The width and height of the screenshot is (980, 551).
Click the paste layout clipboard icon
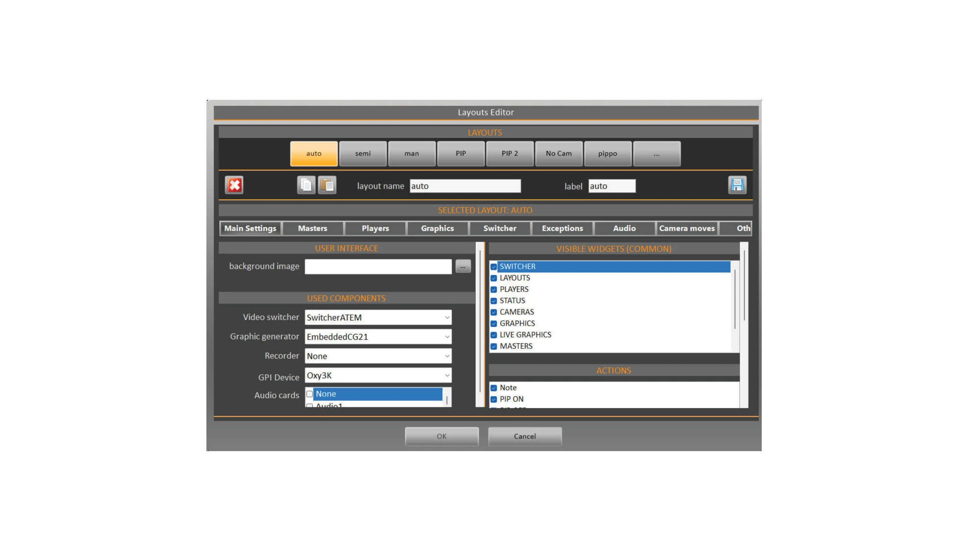[327, 185]
